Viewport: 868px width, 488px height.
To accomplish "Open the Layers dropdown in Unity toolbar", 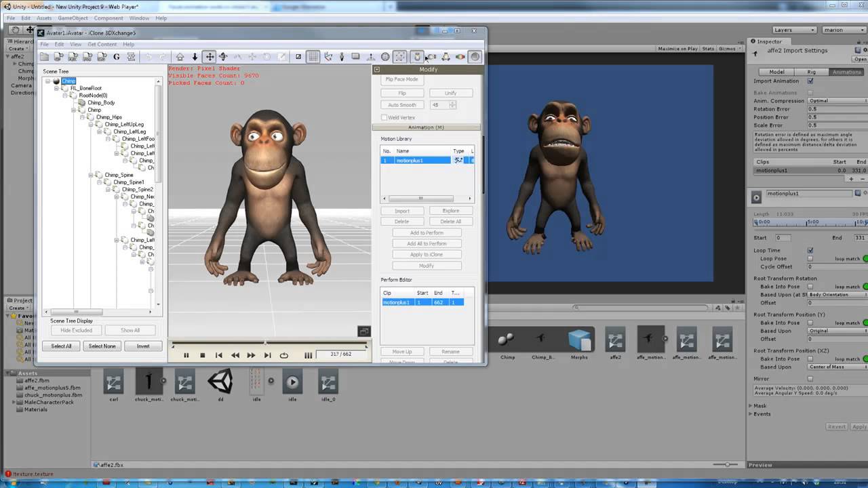I will pos(795,30).
